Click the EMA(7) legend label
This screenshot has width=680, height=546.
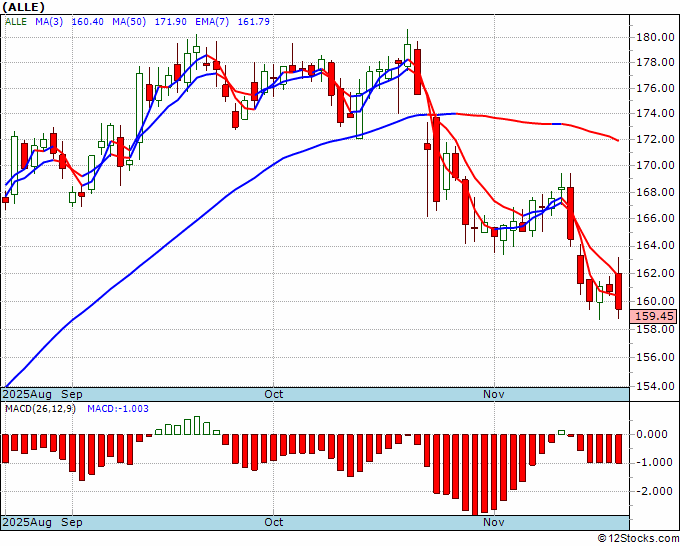click(x=212, y=21)
